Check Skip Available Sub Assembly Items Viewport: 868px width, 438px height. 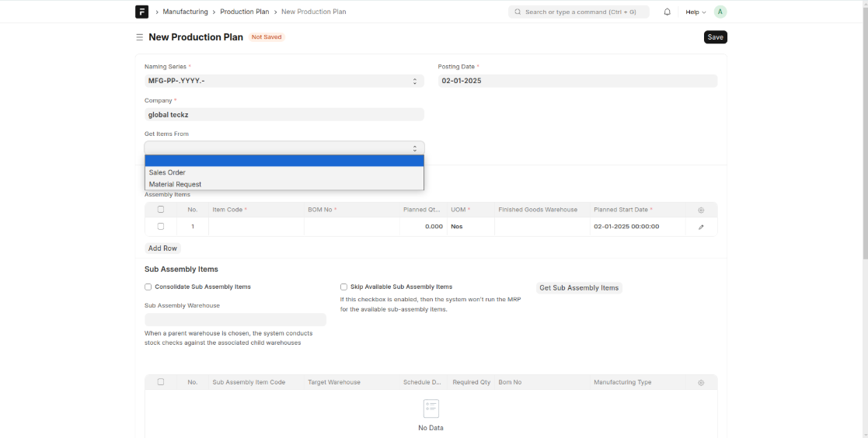tap(343, 287)
